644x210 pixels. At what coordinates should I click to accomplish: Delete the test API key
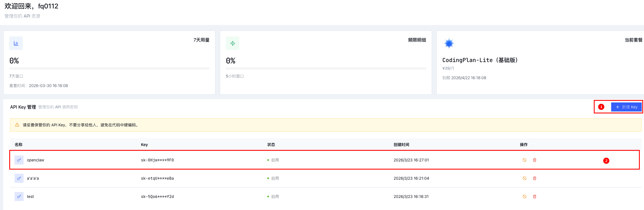tap(535, 197)
